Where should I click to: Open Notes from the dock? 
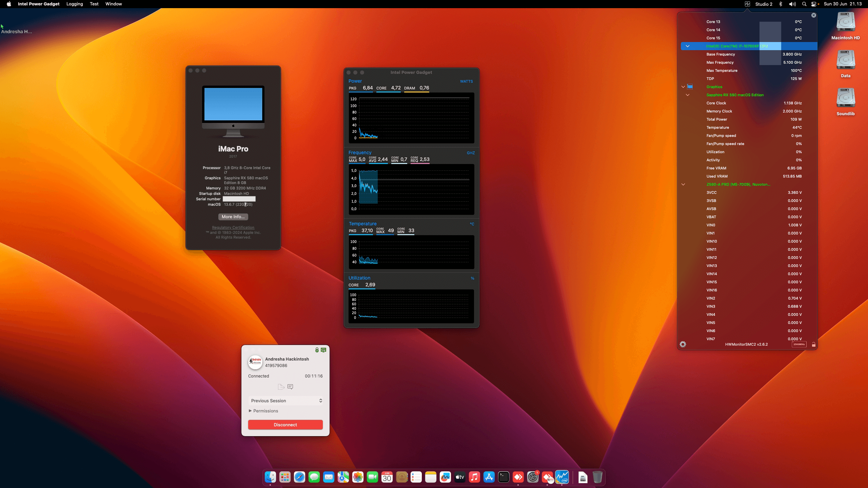[x=431, y=477]
